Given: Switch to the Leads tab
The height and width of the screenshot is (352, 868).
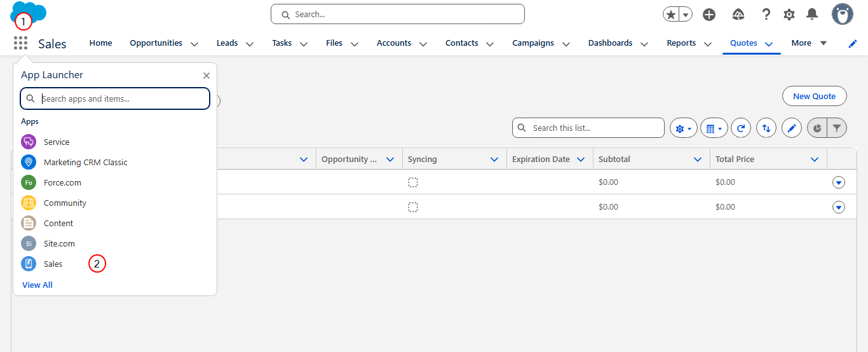Looking at the screenshot, I should pyautogui.click(x=227, y=43).
